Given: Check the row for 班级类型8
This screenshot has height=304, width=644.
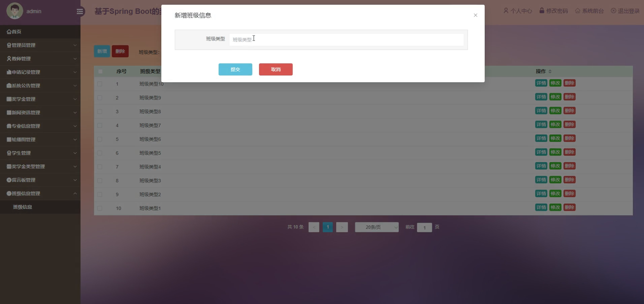Looking at the screenshot, I should point(100,111).
